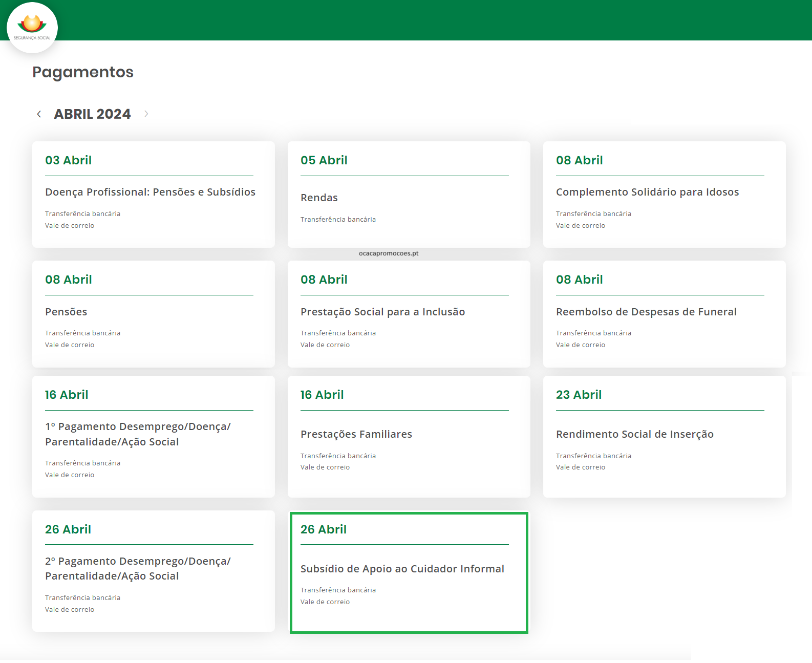Click the ocacapromocoes.pt watermark text
The height and width of the screenshot is (663, 812).
click(x=389, y=253)
